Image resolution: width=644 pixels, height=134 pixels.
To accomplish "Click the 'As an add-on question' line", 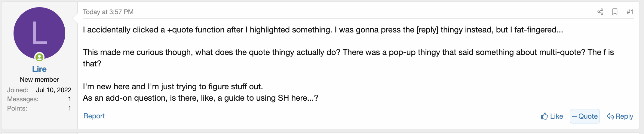I will coord(200,98).
